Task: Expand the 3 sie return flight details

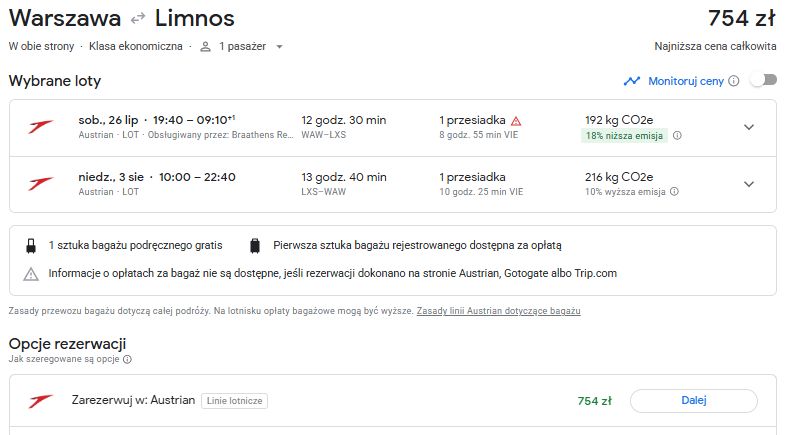Action: (749, 184)
